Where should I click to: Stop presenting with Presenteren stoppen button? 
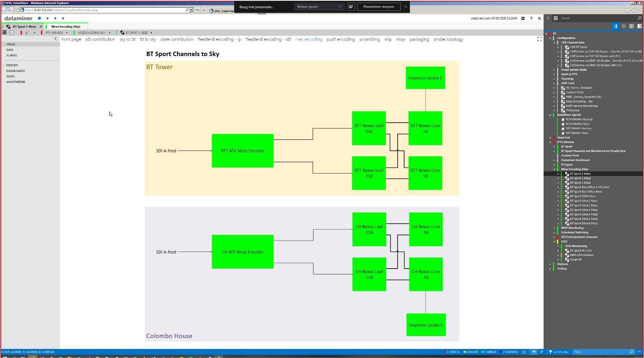[x=379, y=7]
